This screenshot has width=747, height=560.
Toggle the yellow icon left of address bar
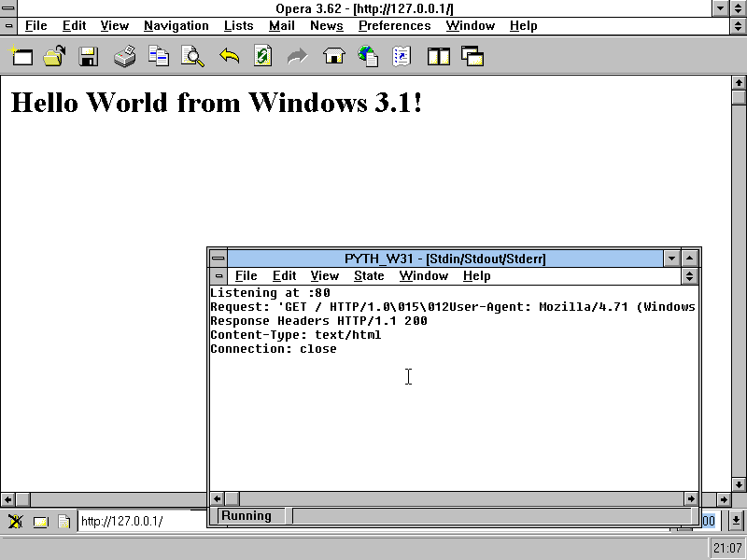point(40,522)
